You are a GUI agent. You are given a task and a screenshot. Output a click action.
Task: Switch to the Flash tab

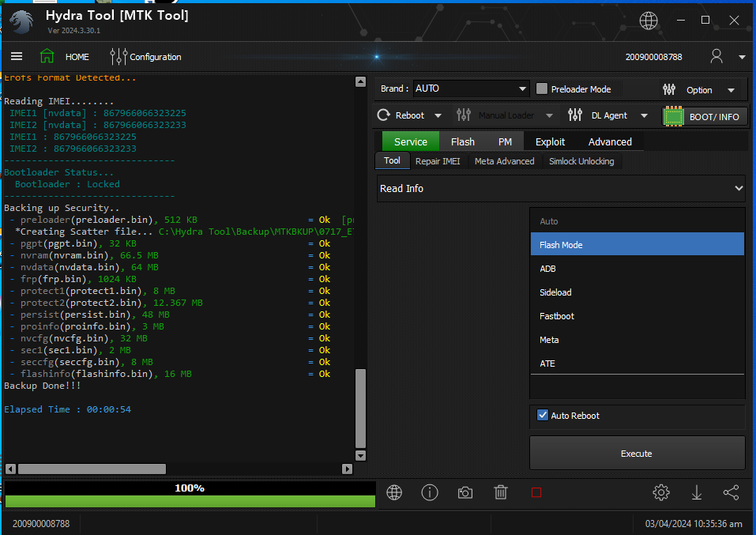pyautogui.click(x=463, y=141)
